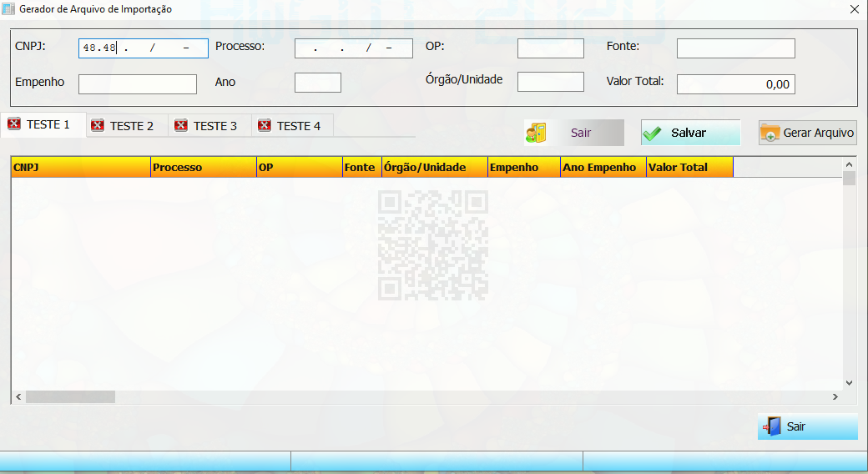The height and width of the screenshot is (474, 868).
Task: Click the Fonte column header
Action: (362, 167)
